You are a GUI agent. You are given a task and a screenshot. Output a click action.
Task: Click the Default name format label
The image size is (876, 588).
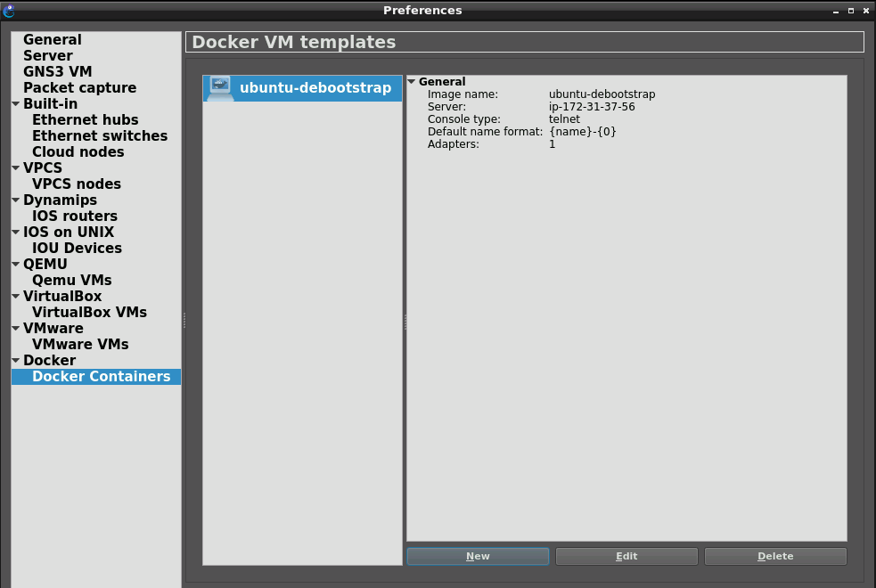pos(485,132)
